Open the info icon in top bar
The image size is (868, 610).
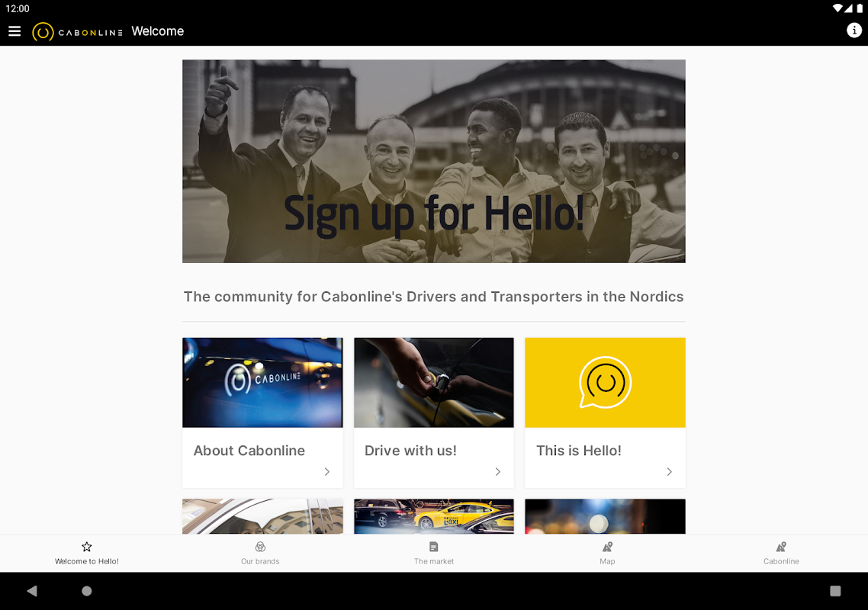854,30
